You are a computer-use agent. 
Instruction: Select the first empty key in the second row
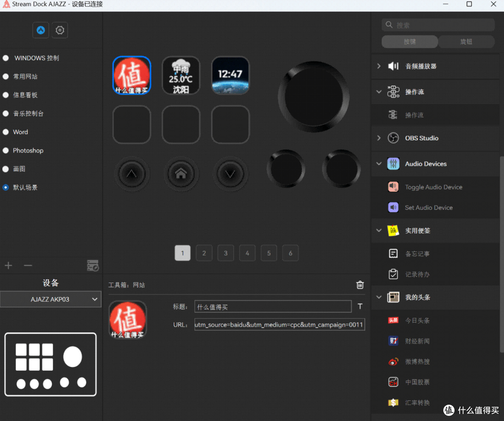pyautogui.click(x=132, y=124)
